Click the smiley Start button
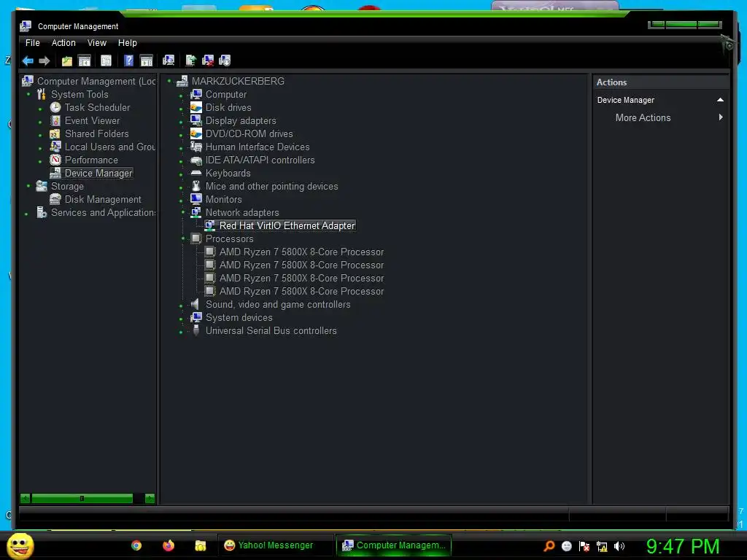 click(x=20, y=545)
